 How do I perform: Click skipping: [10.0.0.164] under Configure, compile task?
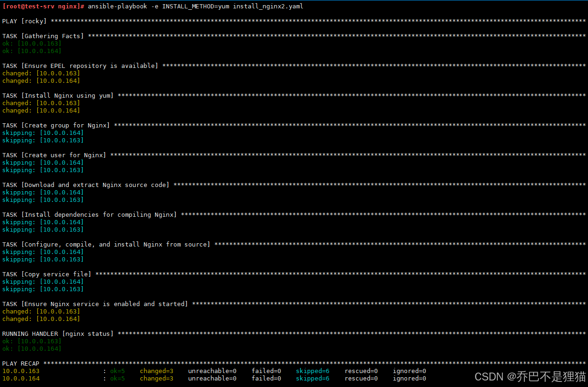[43, 252]
